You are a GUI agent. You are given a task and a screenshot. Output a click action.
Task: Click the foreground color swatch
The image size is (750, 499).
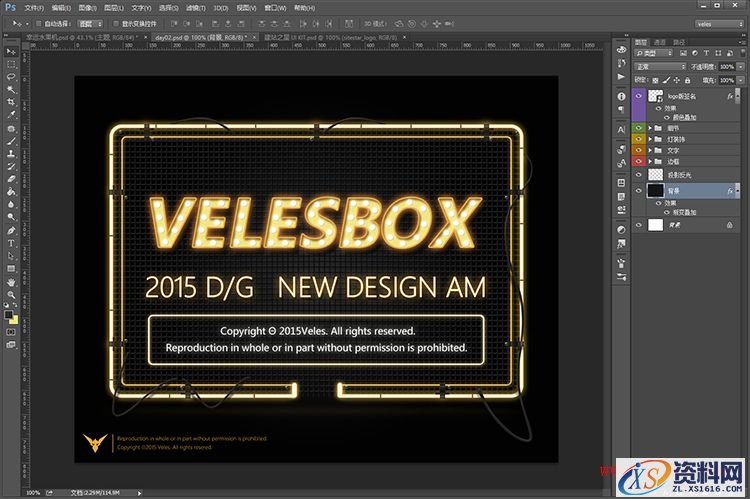(9, 315)
